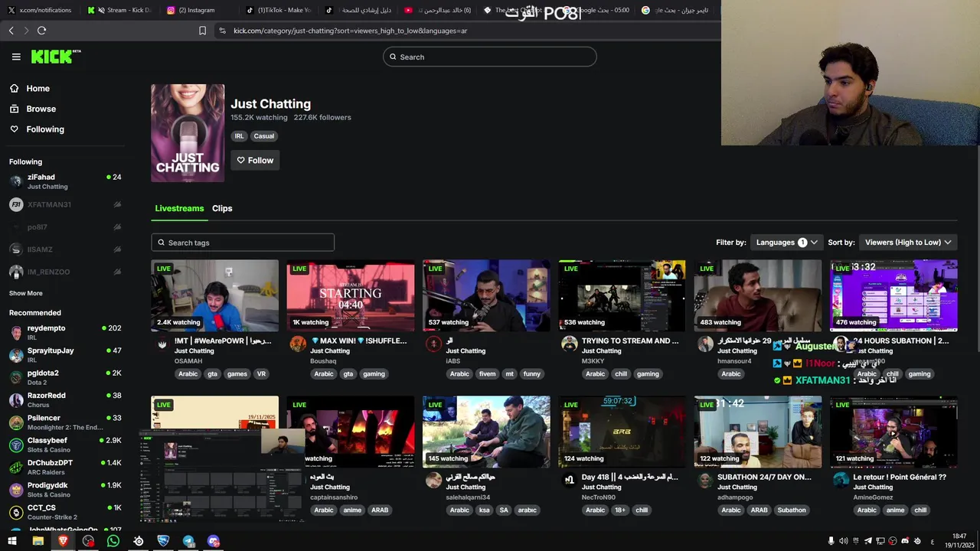Click the Kick logo
The image size is (980, 551).
pos(56,57)
